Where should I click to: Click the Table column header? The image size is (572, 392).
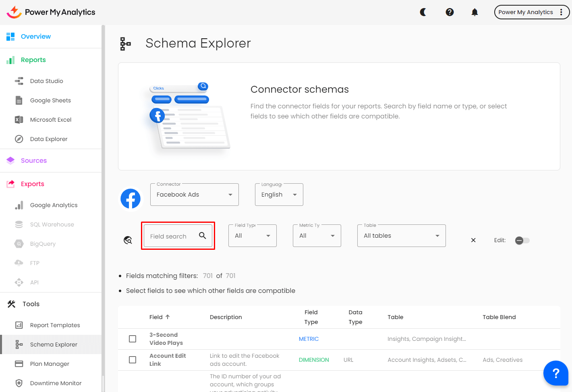tap(396, 317)
